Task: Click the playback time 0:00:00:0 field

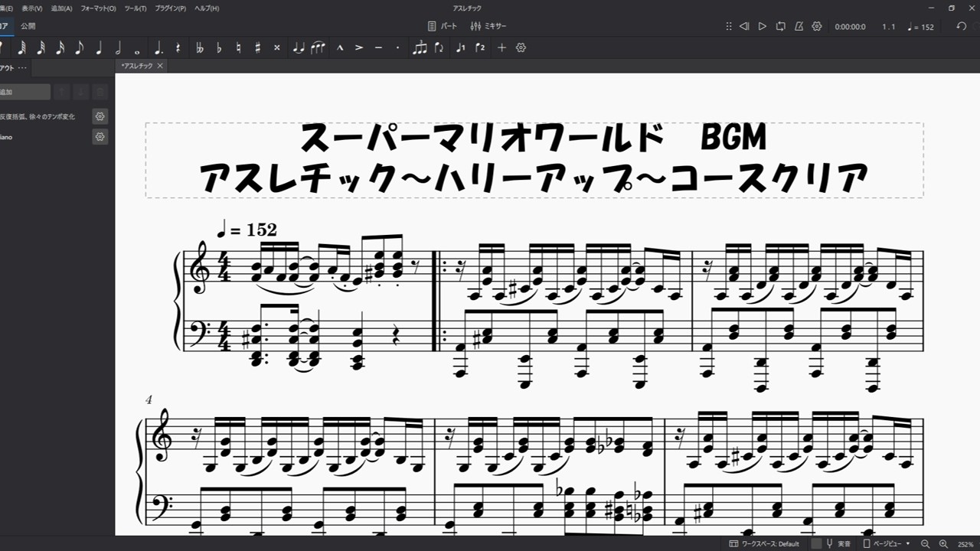Action: (x=850, y=27)
